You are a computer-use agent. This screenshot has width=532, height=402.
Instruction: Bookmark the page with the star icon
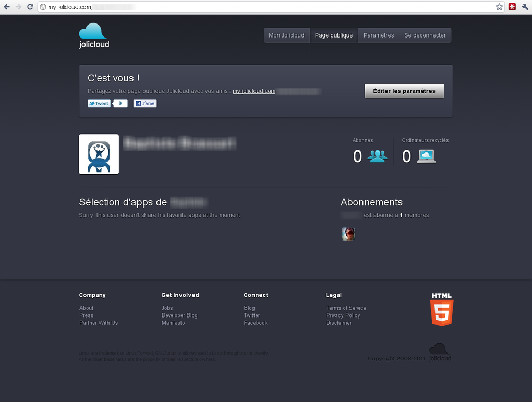pos(499,7)
